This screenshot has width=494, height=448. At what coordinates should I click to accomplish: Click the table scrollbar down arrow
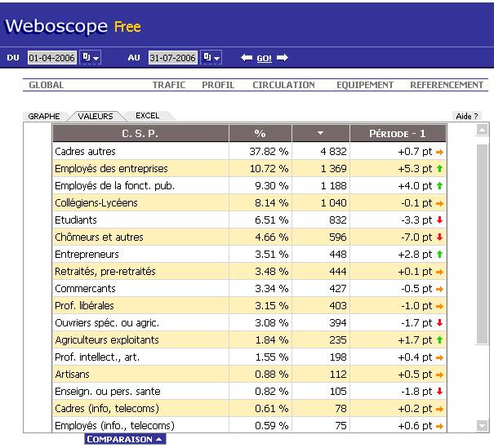click(482, 426)
